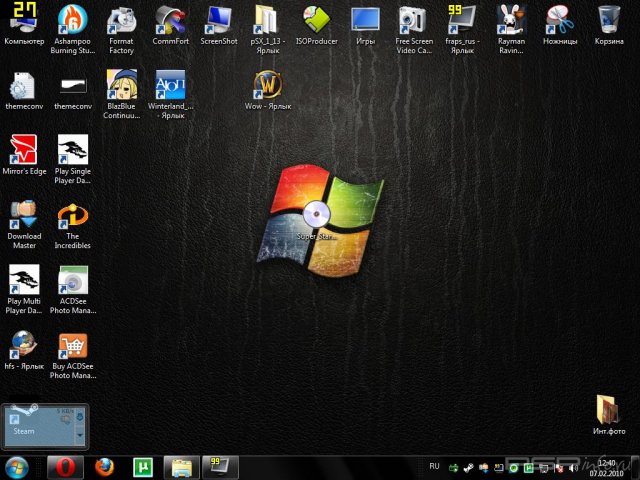
Task: Open the Windows Start menu orb
Action: click(17, 466)
